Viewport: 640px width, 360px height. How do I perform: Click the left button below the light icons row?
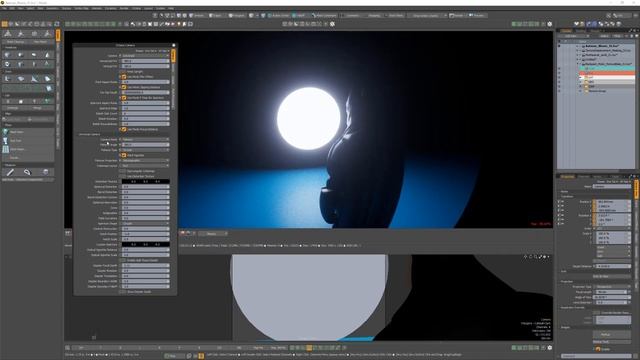[x=12, y=108]
